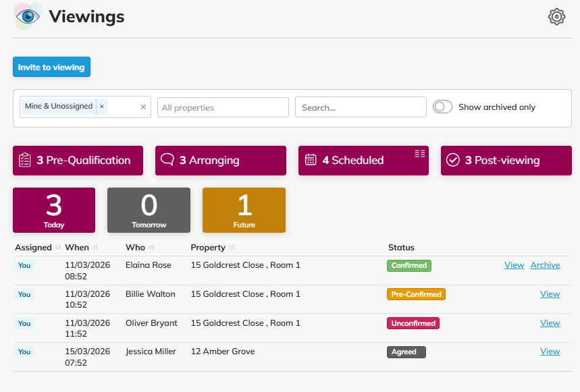Switch to the Post-viewing stage tab
Screen dimensions: 580x392
(506, 161)
